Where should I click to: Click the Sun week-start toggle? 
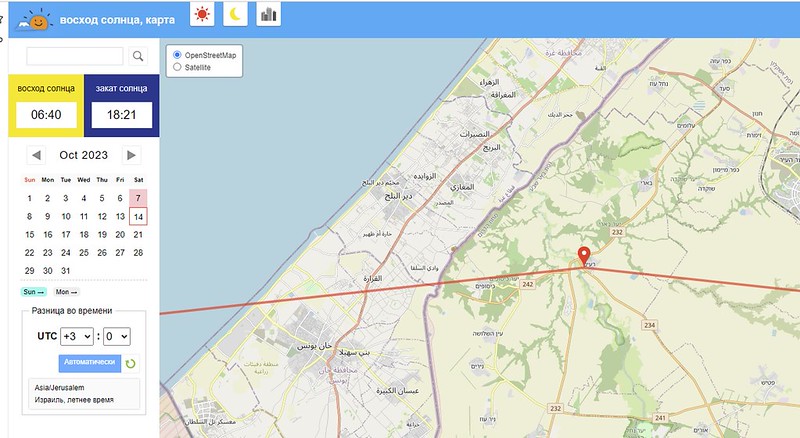34,292
